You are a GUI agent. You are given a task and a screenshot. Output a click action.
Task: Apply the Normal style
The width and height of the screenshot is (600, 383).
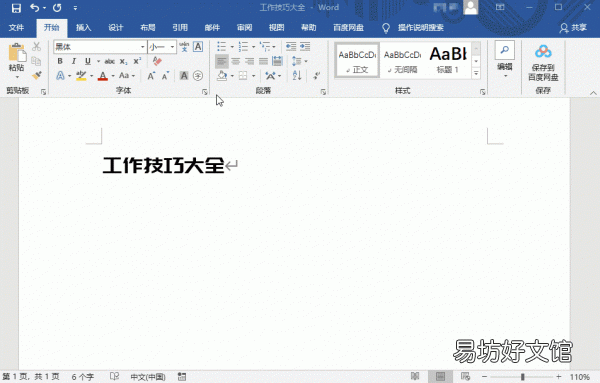pyautogui.click(x=357, y=60)
